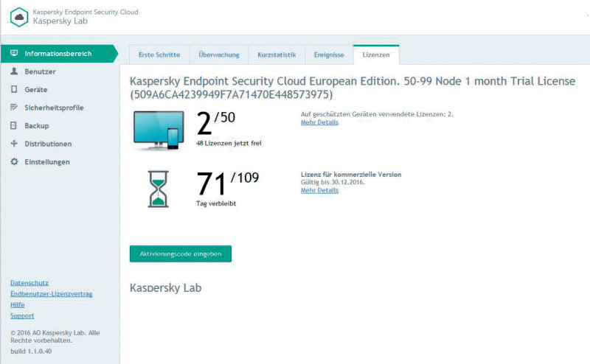Open the Ereignisse tab
Screen dimensions: 590x364
pyautogui.click(x=329, y=55)
